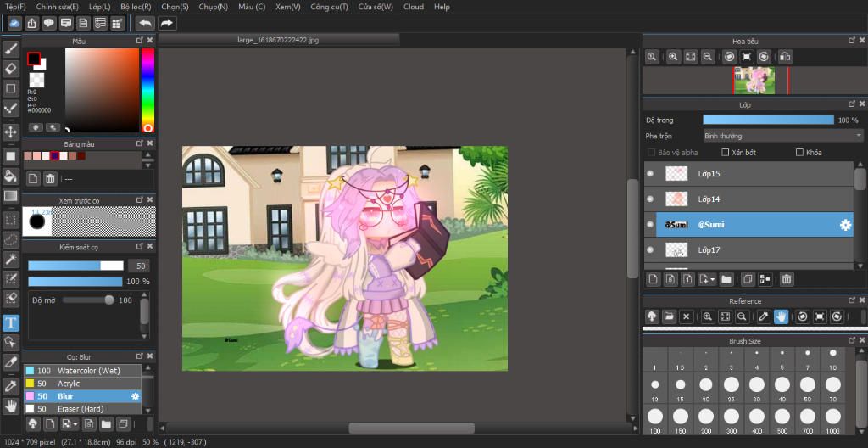Toggle visibility of @Sumi layer
868x448 pixels.
650,225
